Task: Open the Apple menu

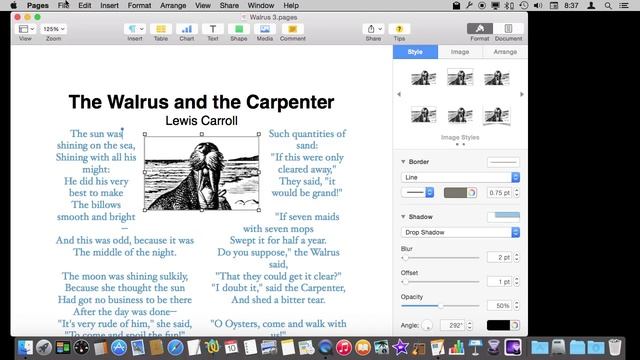Action: coord(13,5)
